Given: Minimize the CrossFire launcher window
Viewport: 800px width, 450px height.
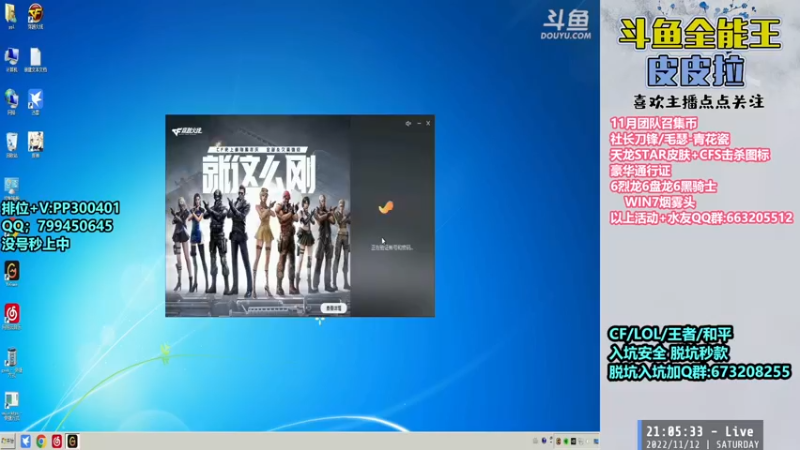Looking at the screenshot, I should pos(419,123).
